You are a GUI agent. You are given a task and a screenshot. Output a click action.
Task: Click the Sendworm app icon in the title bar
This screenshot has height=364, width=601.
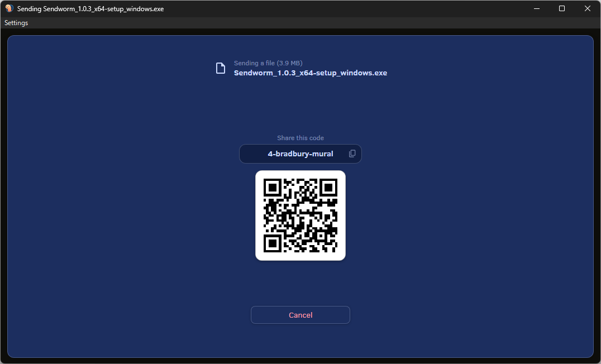pos(9,8)
